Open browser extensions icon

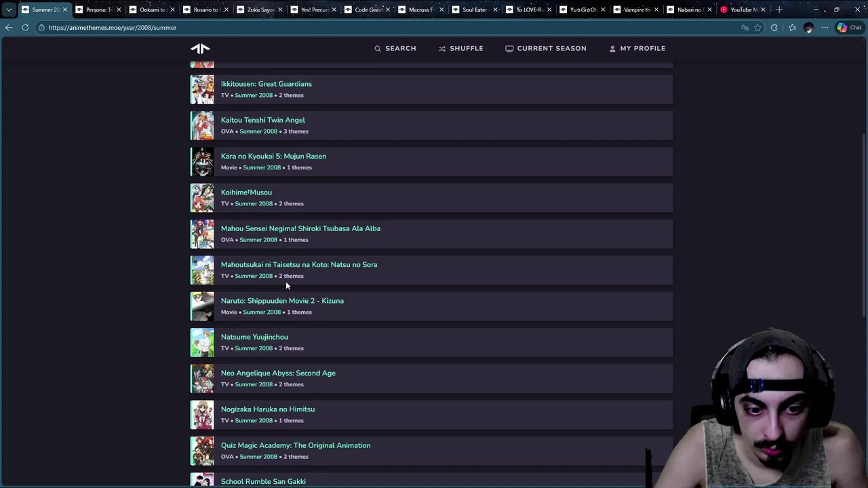[774, 28]
